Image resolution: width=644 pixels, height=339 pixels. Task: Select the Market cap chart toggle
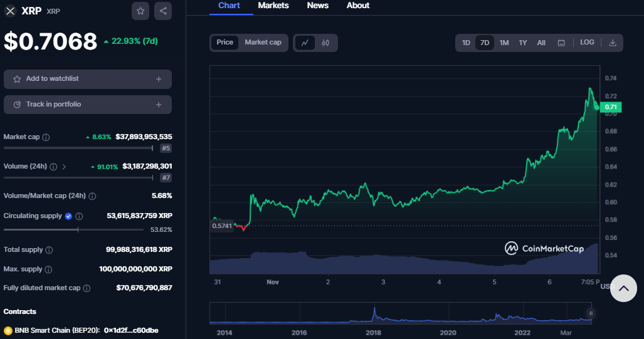coord(263,43)
